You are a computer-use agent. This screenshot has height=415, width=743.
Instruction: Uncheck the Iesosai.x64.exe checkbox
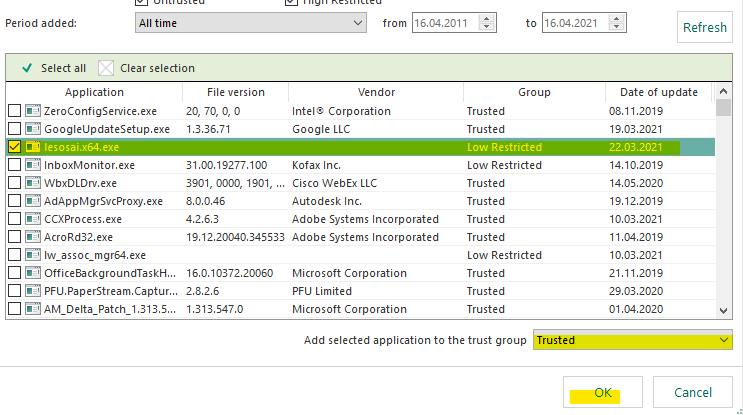14,147
